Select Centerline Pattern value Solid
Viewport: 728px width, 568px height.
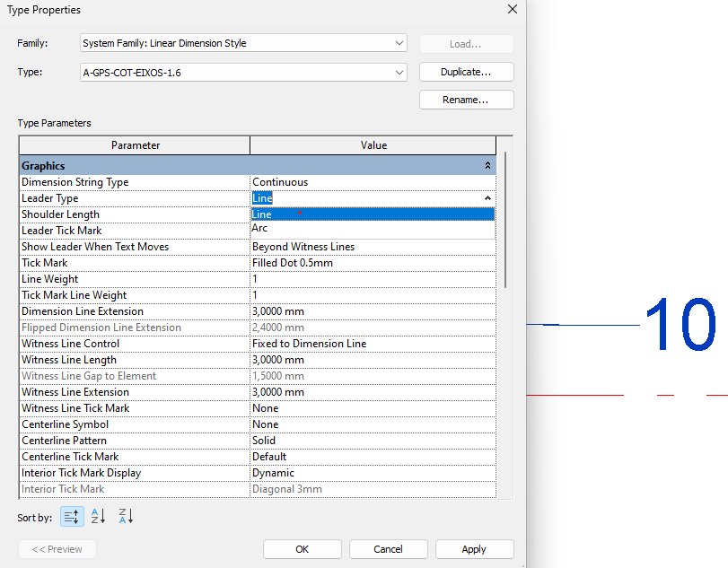tap(373, 441)
